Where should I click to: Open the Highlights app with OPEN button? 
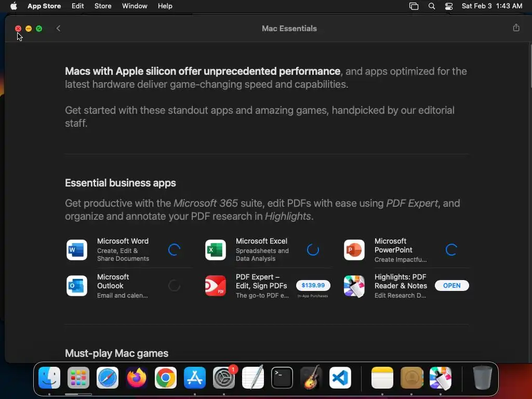[x=451, y=285]
